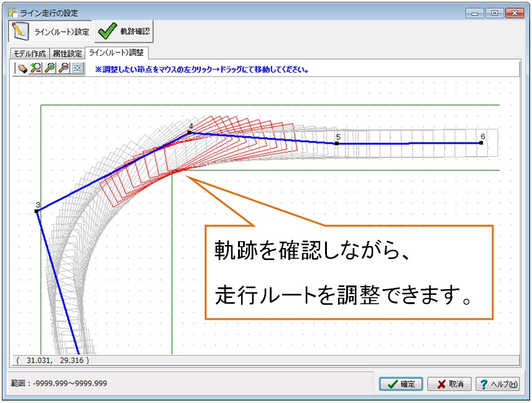Open help with ヘルプ(H) button
Image resolution: width=532 pixels, height=403 pixels.
tap(498, 384)
